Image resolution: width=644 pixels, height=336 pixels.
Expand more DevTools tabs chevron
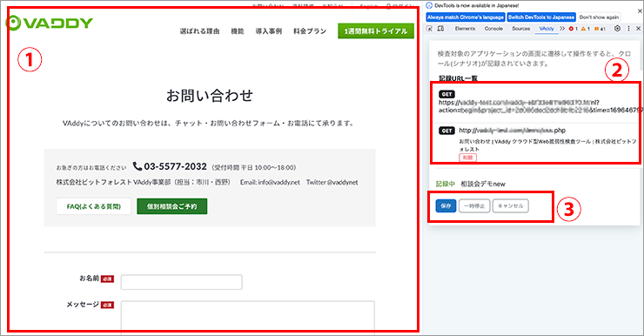[x=562, y=29]
